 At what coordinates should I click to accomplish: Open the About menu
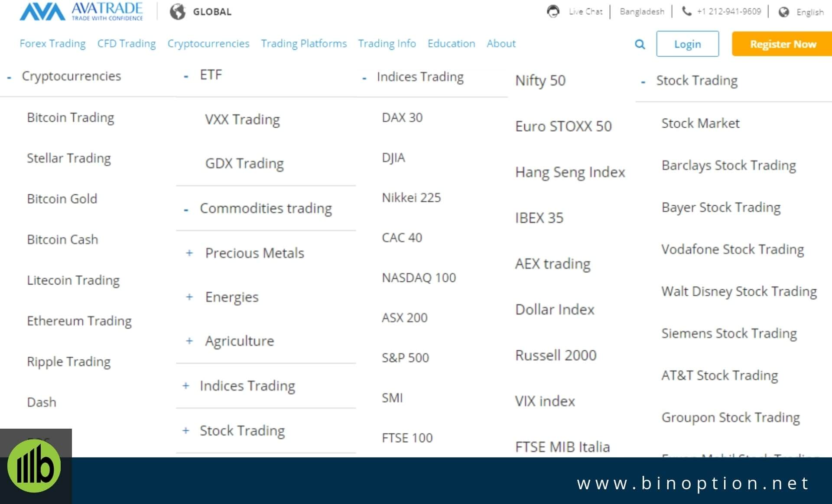[x=501, y=44]
